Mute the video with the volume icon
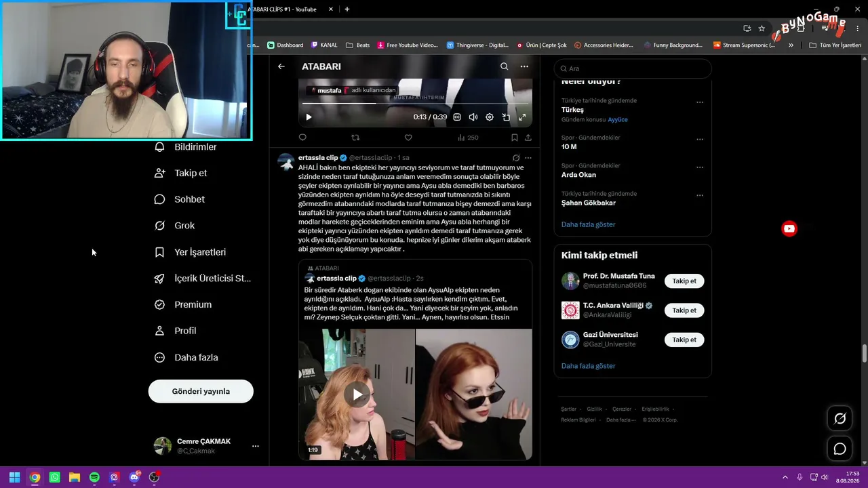The image size is (868, 488). click(x=473, y=117)
